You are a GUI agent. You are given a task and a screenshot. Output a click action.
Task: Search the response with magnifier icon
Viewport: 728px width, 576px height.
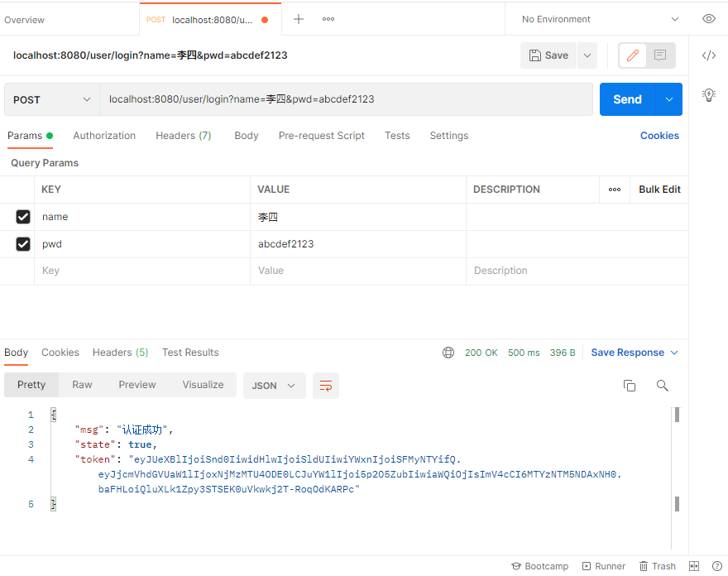pyautogui.click(x=662, y=386)
